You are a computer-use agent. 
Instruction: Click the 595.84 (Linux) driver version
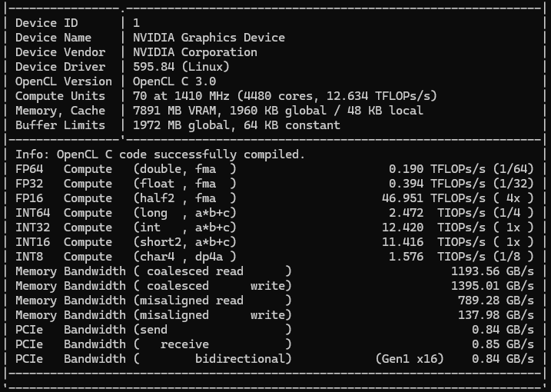[x=181, y=67]
